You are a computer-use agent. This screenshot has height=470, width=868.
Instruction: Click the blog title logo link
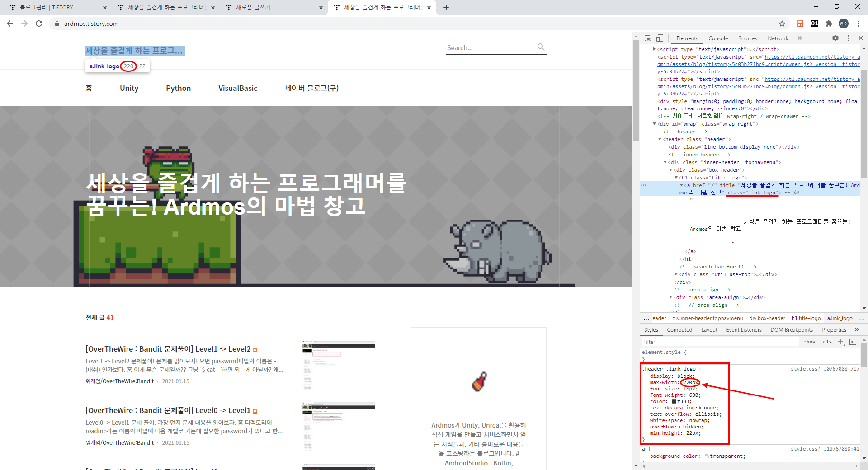(135, 51)
